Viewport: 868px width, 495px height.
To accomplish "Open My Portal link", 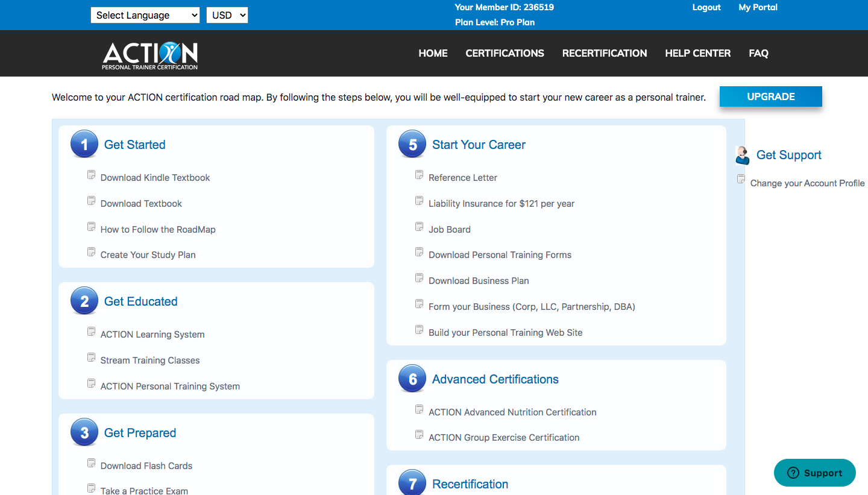I will tap(758, 7).
